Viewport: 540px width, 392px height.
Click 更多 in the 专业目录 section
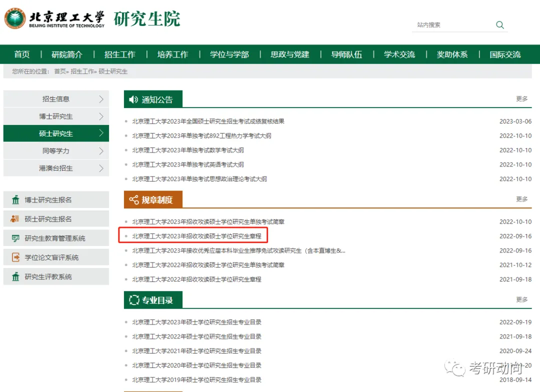[x=521, y=299]
